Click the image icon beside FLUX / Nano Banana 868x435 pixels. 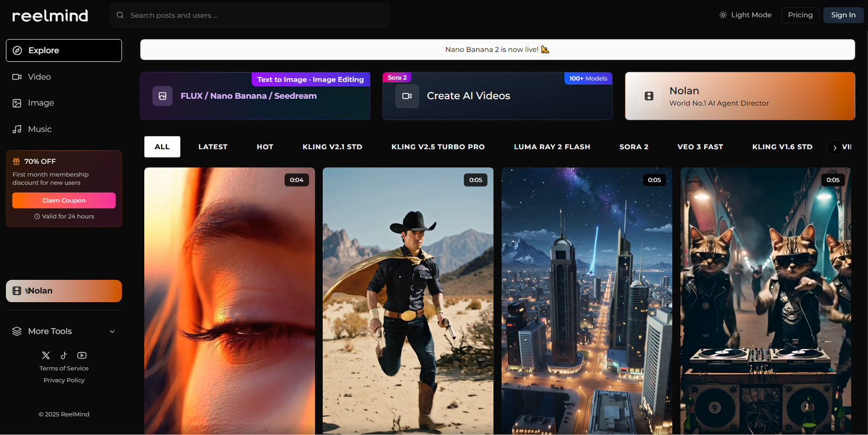tap(162, 96)
